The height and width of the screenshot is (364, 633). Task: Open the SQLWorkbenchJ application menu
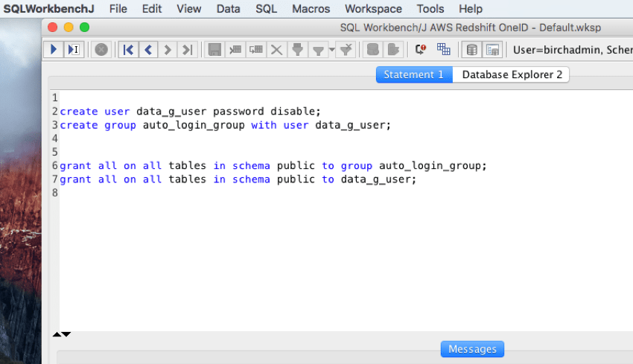[x=49, y=9]
